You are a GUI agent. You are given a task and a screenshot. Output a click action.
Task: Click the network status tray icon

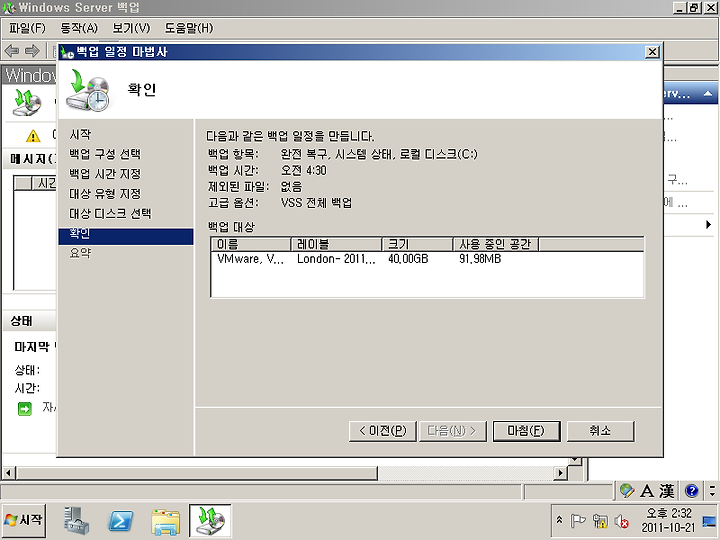(600, 521)
